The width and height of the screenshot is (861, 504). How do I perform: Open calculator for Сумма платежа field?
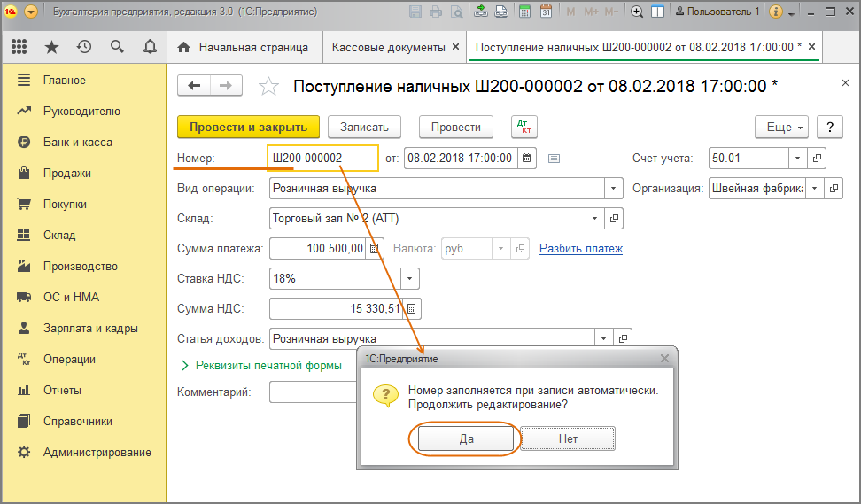click(375, 249)
